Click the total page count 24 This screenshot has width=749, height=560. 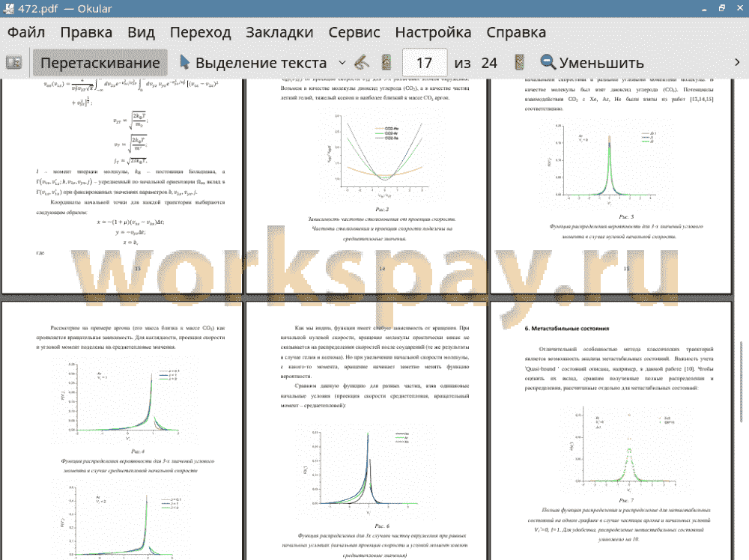pos(489,63)
